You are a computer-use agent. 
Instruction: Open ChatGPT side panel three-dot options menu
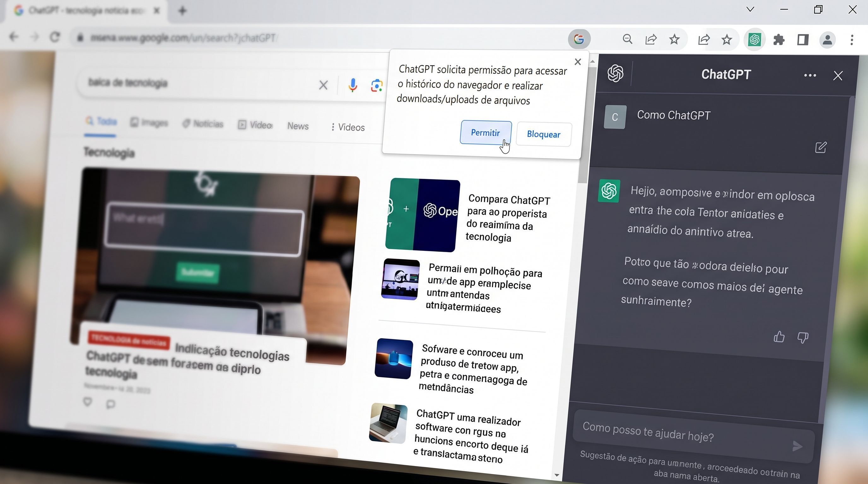tap(810, 75)
